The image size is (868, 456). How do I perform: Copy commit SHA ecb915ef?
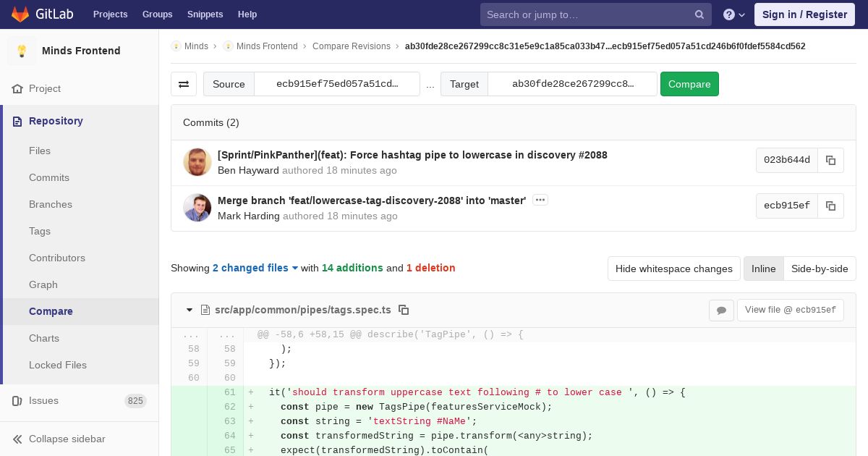[830, 206]
